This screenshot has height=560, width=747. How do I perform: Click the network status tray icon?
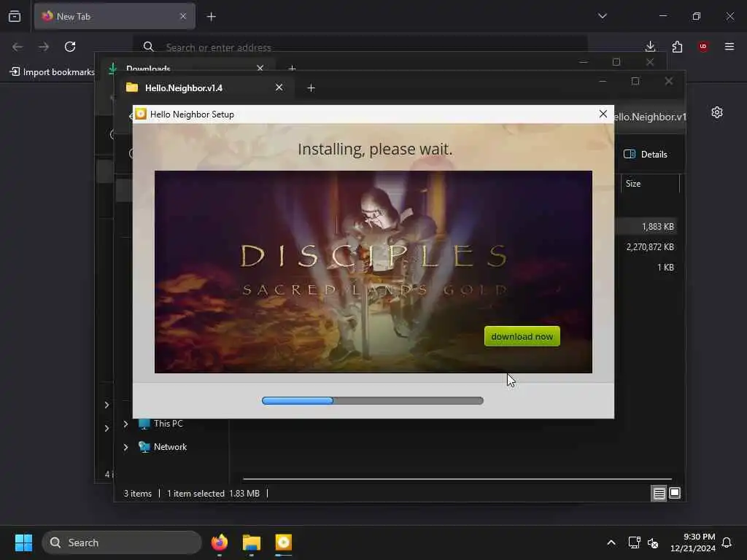634,542
